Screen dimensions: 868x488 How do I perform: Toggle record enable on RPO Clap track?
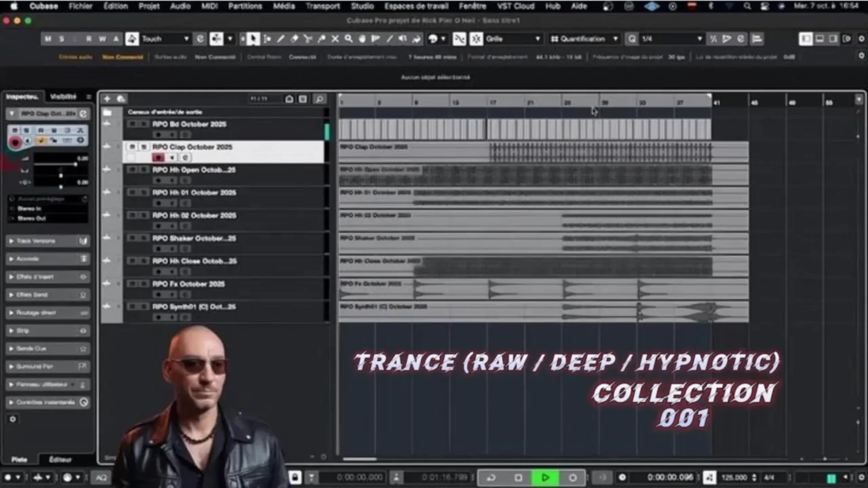pyautogui.click(x=158, y=158)
